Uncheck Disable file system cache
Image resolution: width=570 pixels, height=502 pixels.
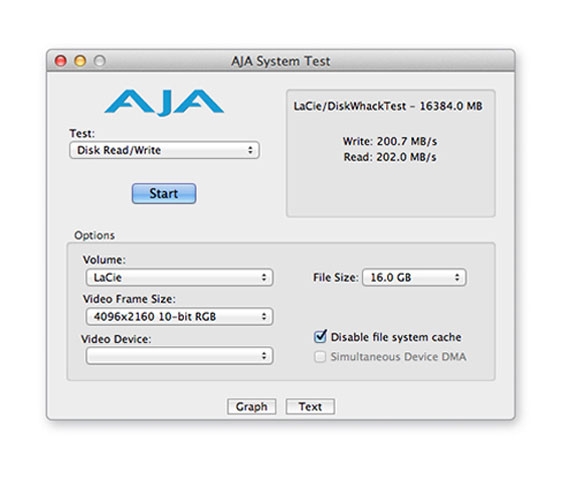coord(320,337)
